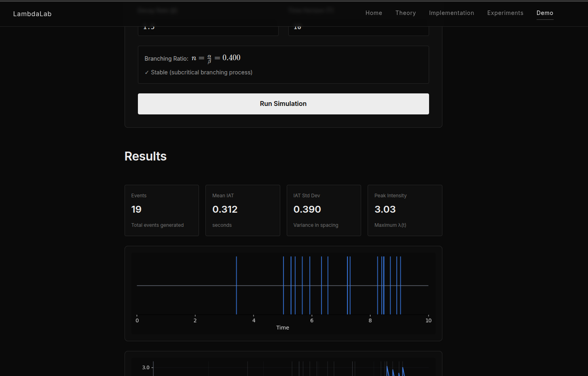Viewport: 588px width, 376px height.
Task: Select the Demo nav tab
Action: (545, 13)
